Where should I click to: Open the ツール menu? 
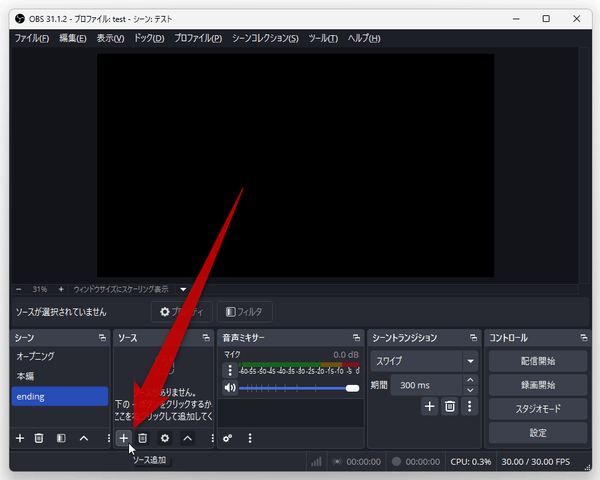pyautogui.click(x=322, y=38)
